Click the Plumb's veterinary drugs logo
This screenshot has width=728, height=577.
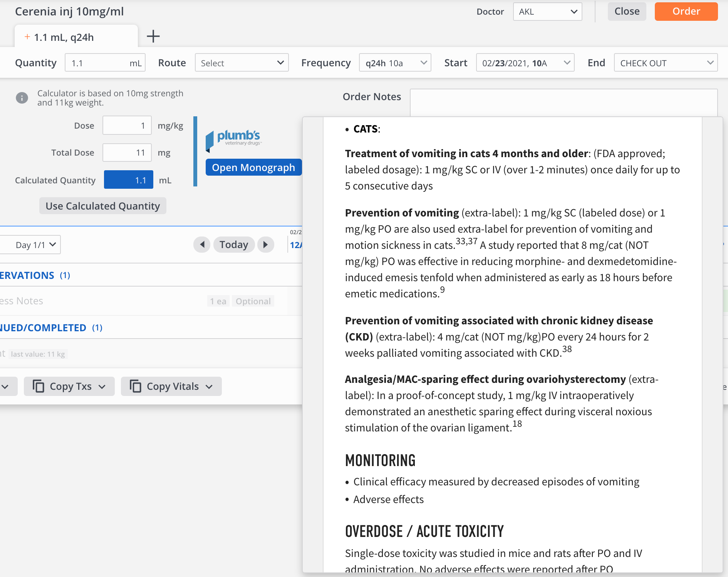(x=234, y=139)
